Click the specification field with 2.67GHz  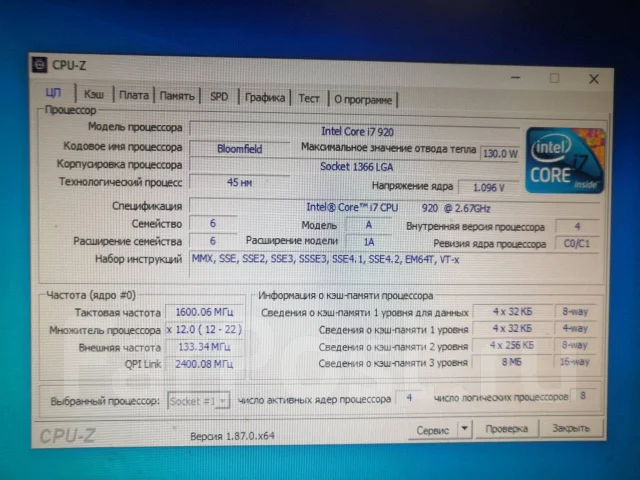click(395, 208)
